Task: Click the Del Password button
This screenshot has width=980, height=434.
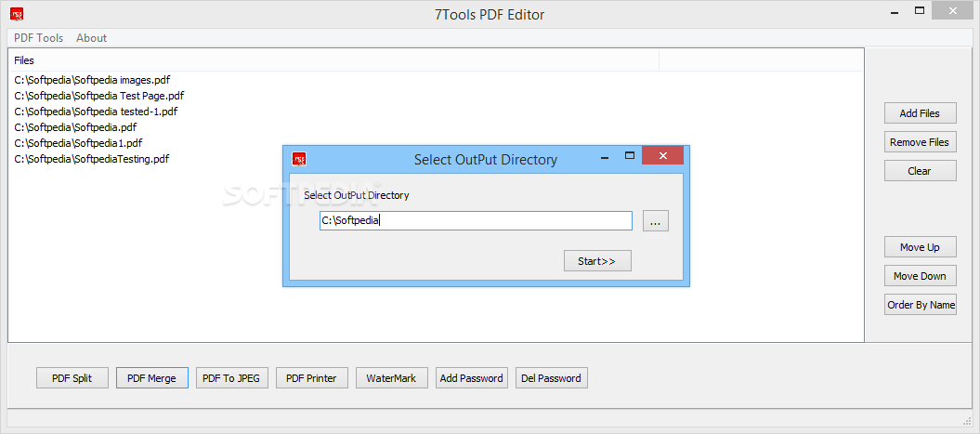Action: (552, 377)
